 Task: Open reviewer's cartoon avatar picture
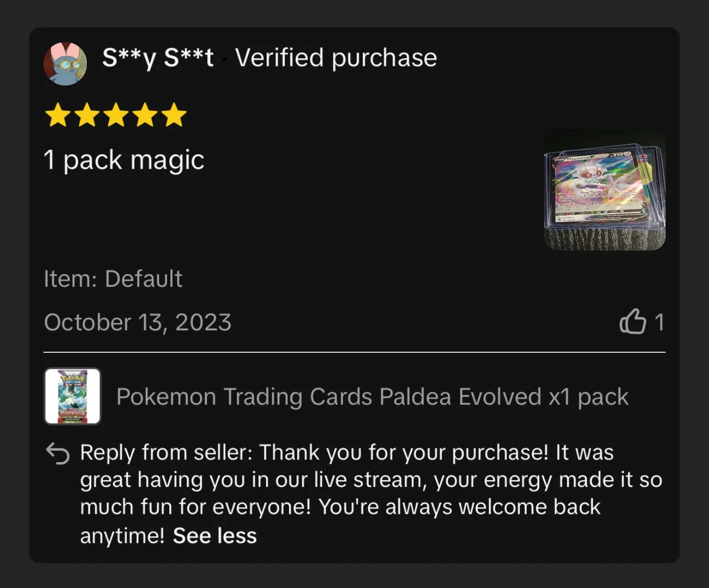click(65, 64)
